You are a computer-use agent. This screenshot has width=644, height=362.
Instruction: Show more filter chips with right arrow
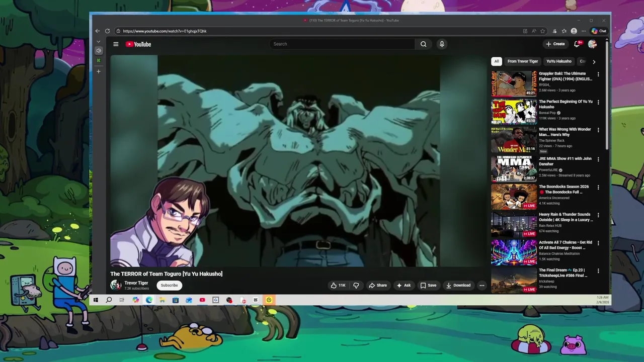click(594, 61)
